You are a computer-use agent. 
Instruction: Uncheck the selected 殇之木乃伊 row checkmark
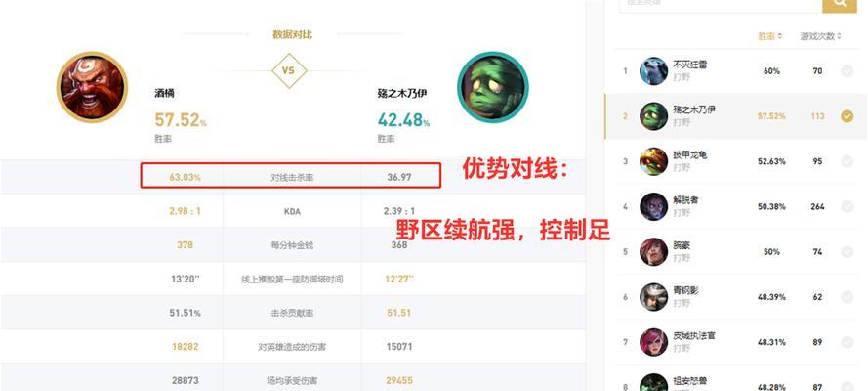point(847,116)
